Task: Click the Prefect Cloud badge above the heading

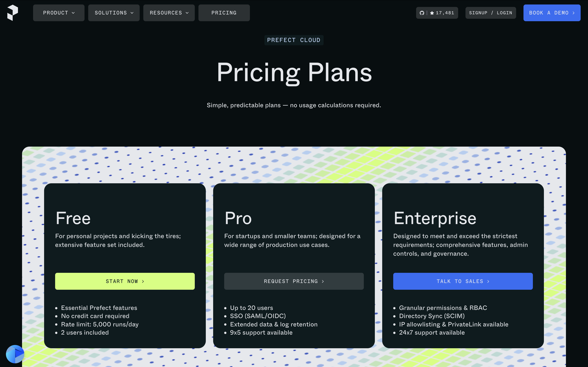Action: [294, 40]
